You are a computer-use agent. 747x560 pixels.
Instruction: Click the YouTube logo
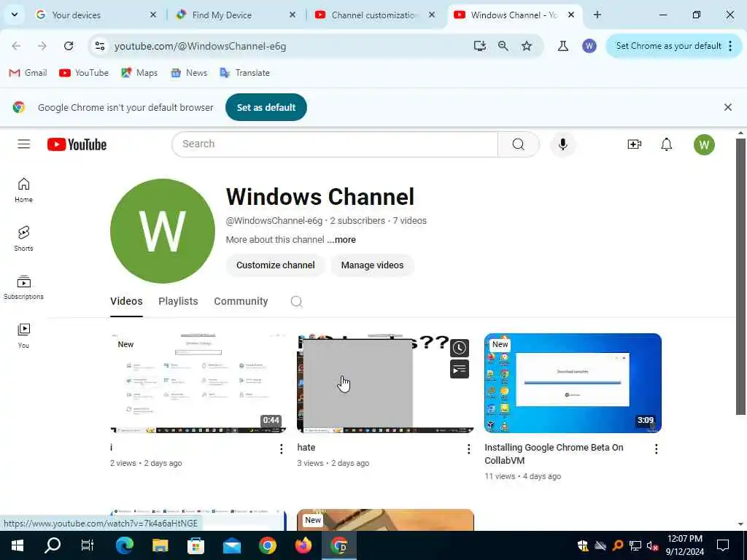(x=77, y=144)
